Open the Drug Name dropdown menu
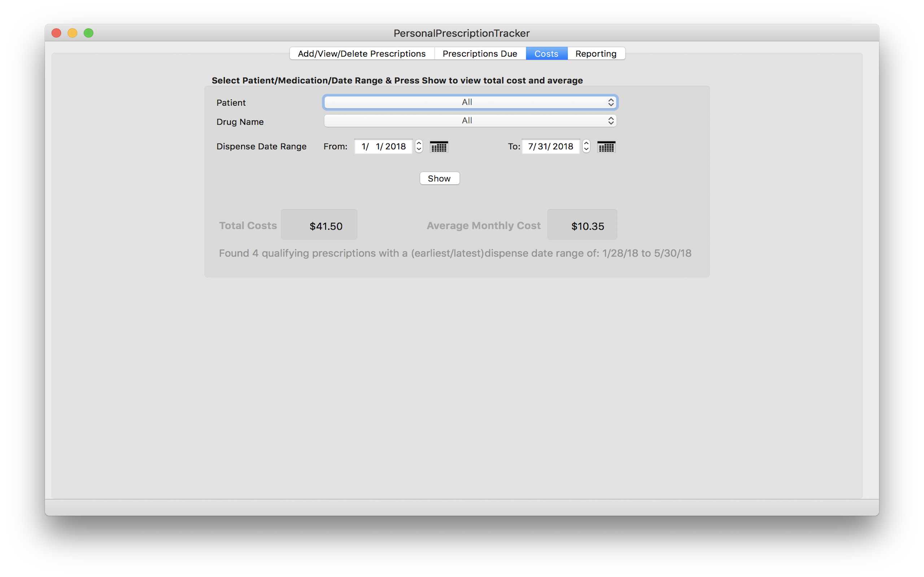Image resolution: width=924 pixels, height=577 pixels. coord(470,120)
